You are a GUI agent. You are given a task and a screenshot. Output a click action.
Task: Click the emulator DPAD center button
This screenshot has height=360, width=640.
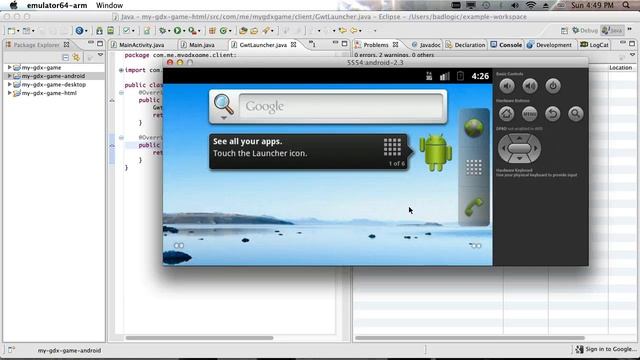(x=519, y=148)
